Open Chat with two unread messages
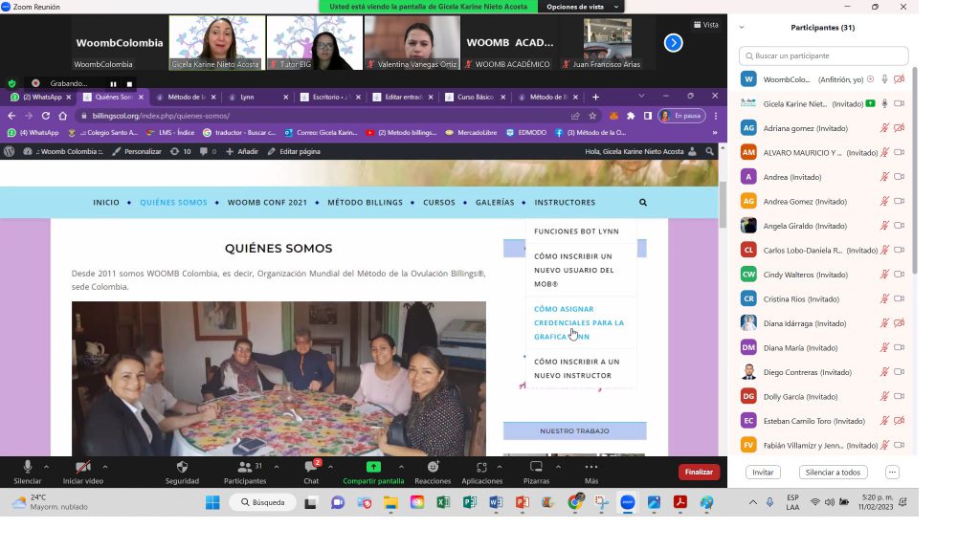 point(311,472)
